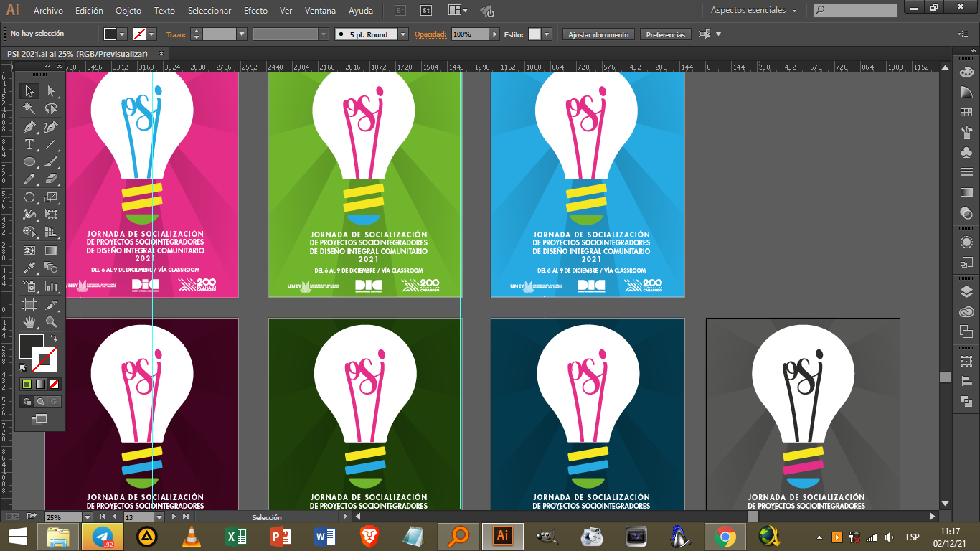Select the Line Segment tool
The width and height of the screenshot is (980, 551).
[51, 144]
